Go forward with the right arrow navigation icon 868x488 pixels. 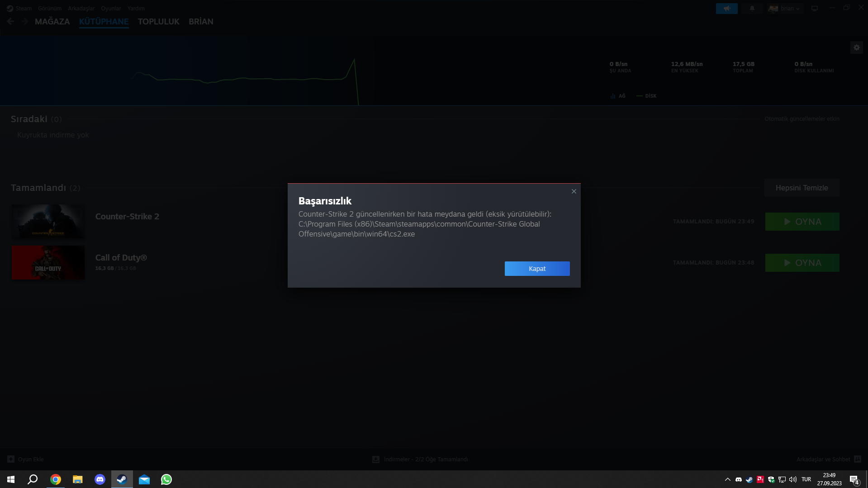[x=25, y=21]
